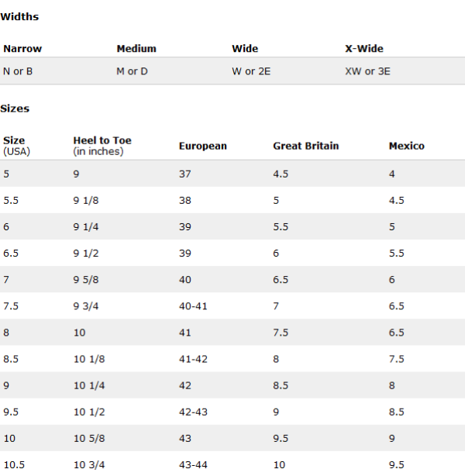This screenshot has height=476, width=465.
Task: Click the European column header
Action: 203,146
